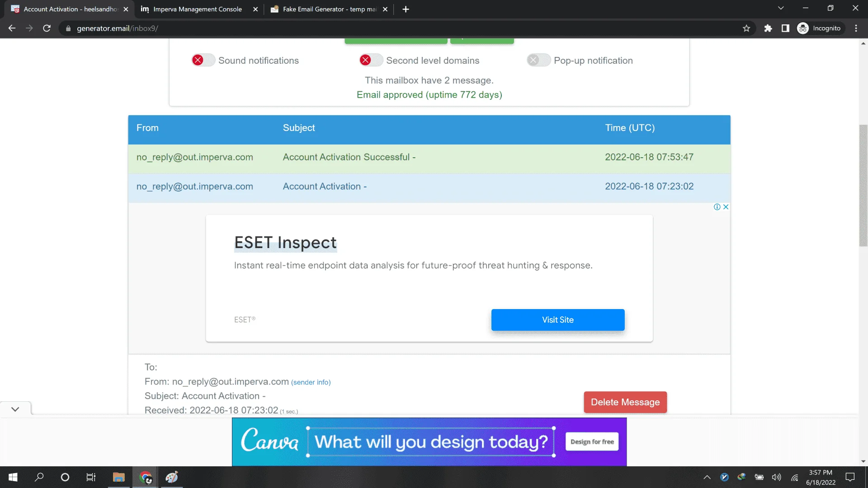Open a new browser tab
Image resolution: width=868 pixels, height=488 pixels.
pyautogui.click(x=406, y=9)
